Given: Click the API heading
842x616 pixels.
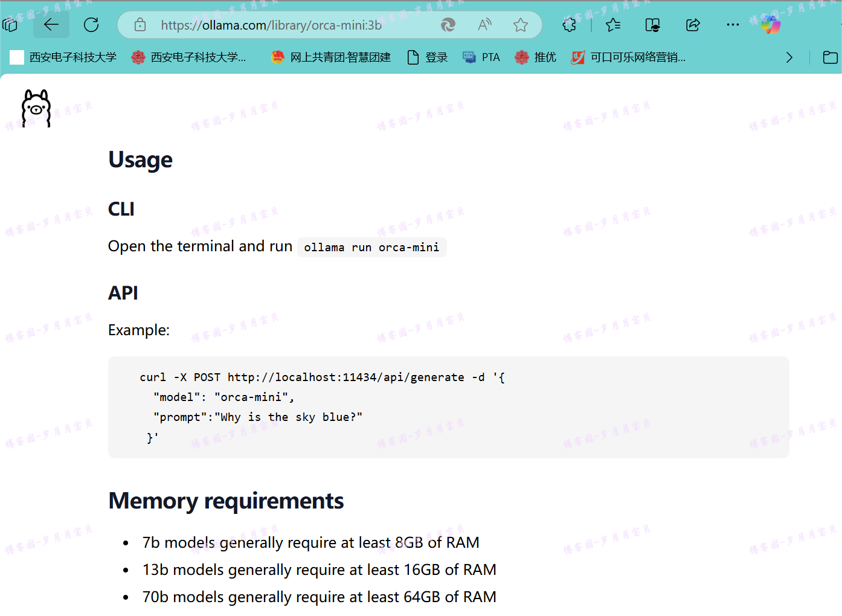Looking at the screenshot, I should pyautogui.click(x=123, y=293).
